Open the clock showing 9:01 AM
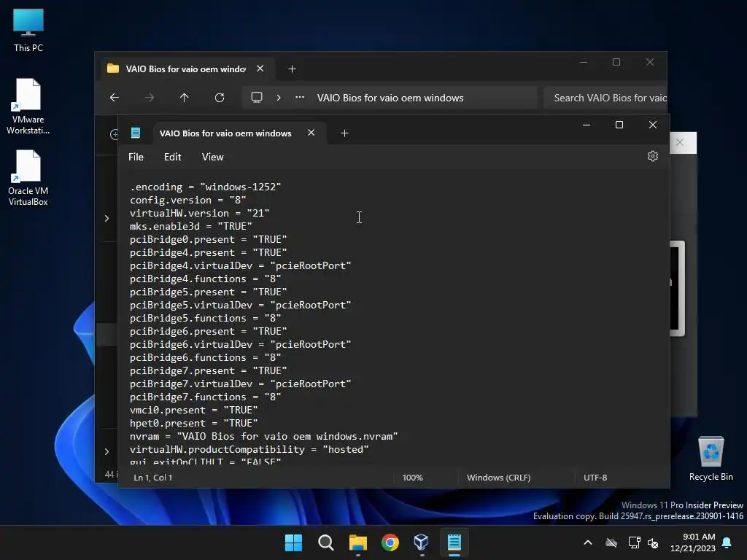This screenshot has width=747, height=560. point(693,542)
